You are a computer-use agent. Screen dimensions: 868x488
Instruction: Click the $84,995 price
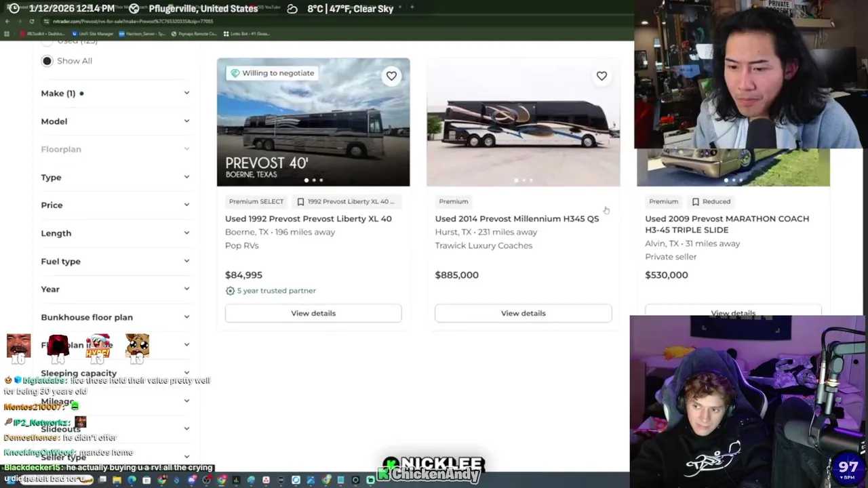click(243, 275)
